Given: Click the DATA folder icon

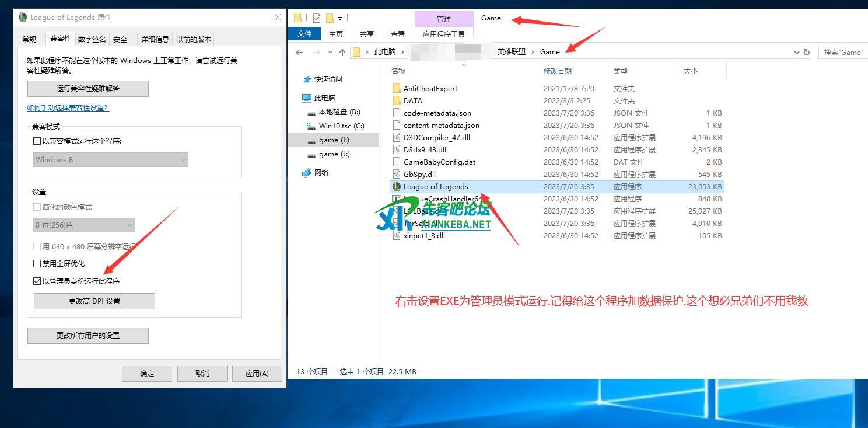Looking at the screenshot, I should [397, 101].
